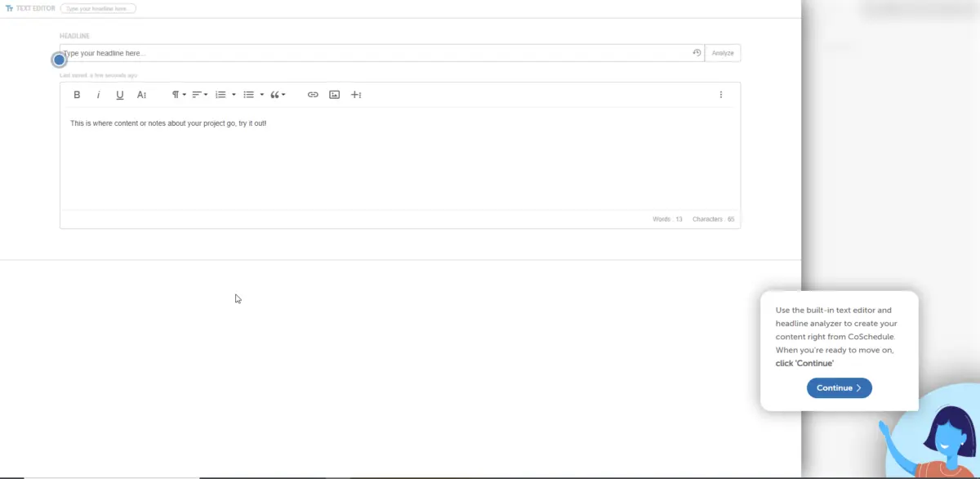Expand the bullet list style arrow

(x=261, y=95)
